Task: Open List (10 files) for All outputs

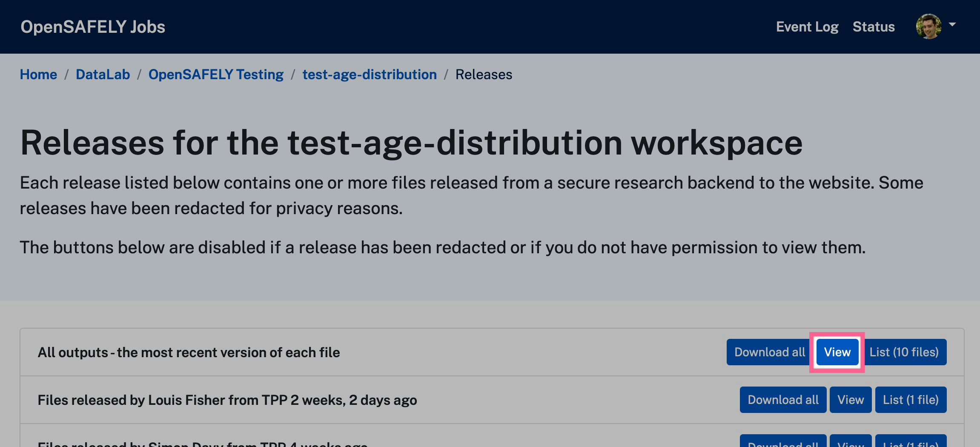Action: 904,352
